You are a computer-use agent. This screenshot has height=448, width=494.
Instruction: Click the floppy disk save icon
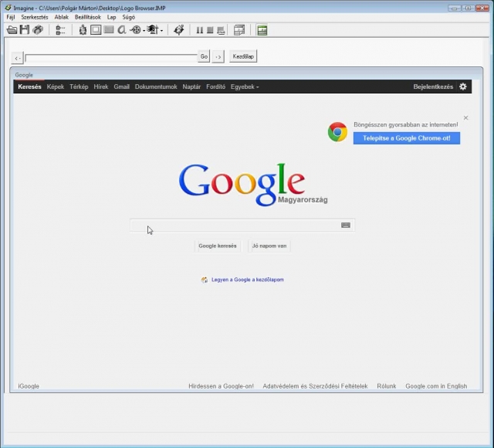[25, 30]
